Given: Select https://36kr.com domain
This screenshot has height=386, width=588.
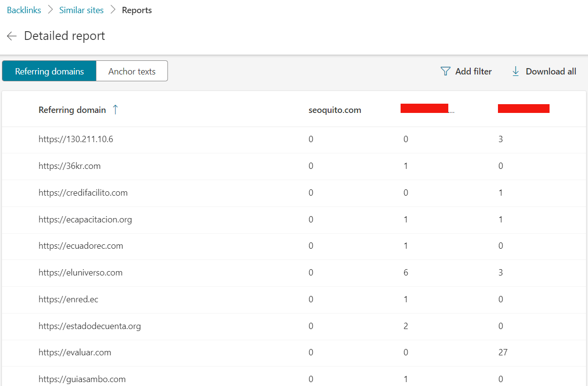Looking at the screenshot, I should [70, 166].
